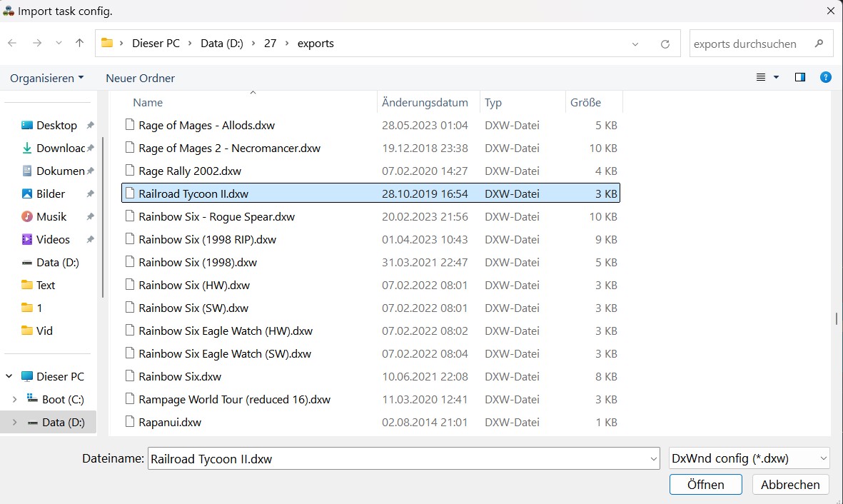This screenshot has width=843, height=504.
Task: Select Rainbow Six (1998 RIP).dxw
Action: click(370, 239)
